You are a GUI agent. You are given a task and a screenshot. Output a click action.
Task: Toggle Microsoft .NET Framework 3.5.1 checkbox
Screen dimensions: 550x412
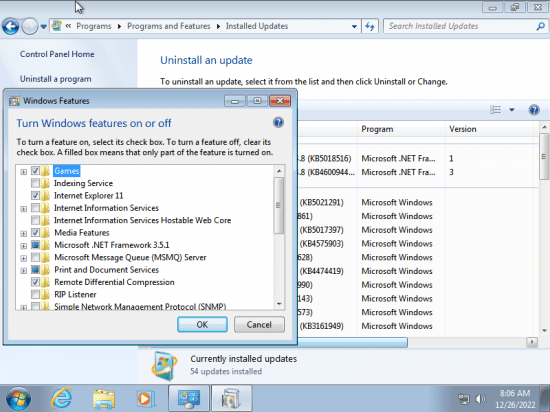pyautogui.click(x=35, y=245)
